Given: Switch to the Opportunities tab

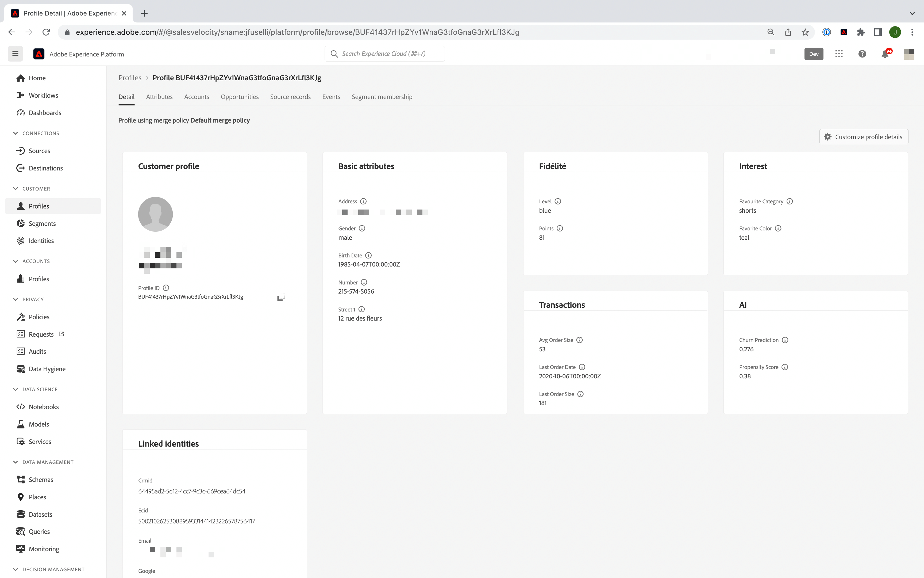Looking at the screenshot, I should pyautogui.click(x=240, y=97).
